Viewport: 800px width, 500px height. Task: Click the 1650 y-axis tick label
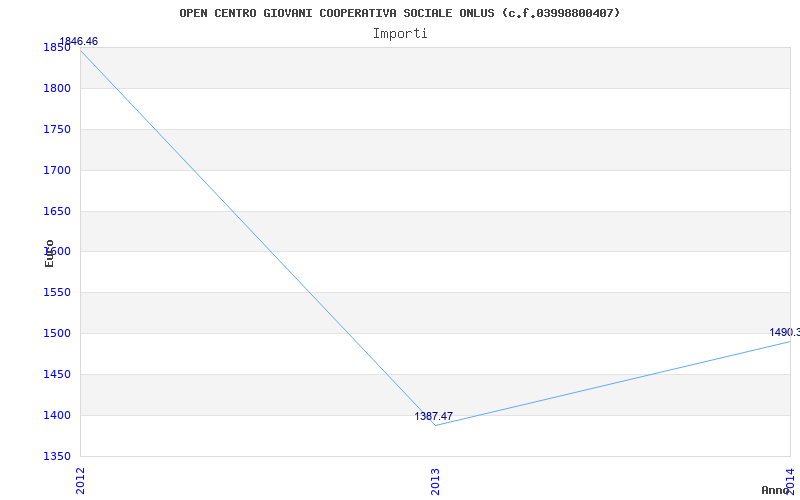point(57,211)
